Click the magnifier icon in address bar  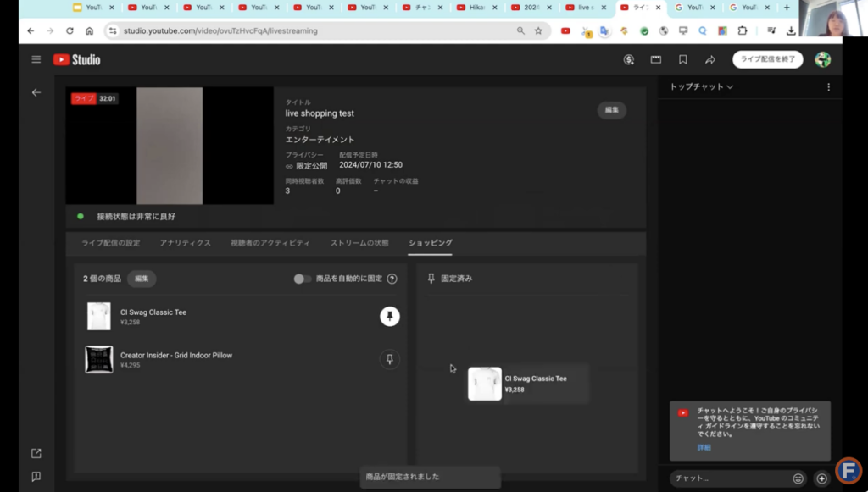(520, 31)
